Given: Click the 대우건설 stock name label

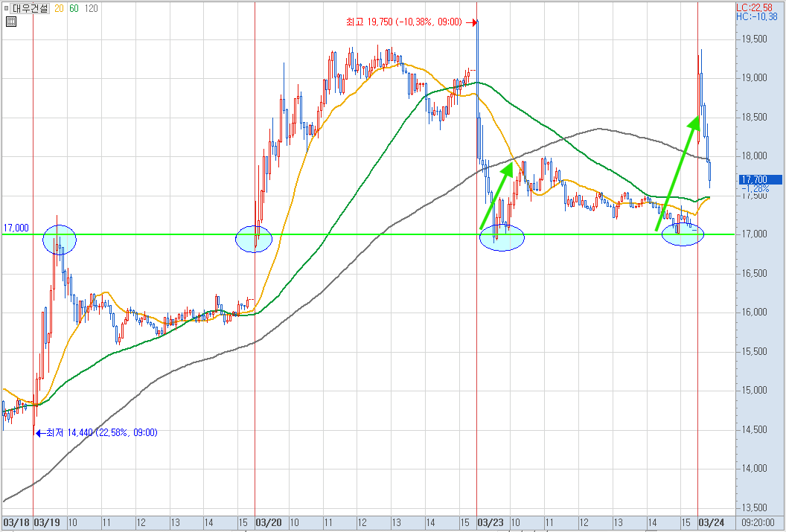Looking at the screenshot, I should point(30,8).
